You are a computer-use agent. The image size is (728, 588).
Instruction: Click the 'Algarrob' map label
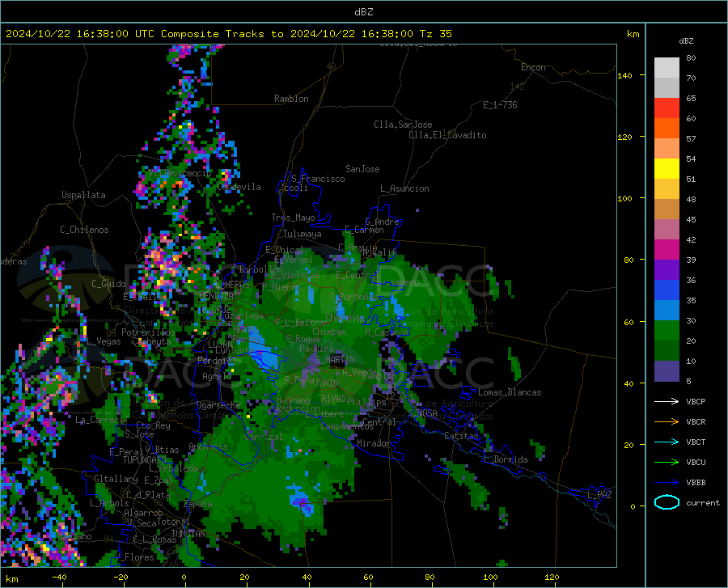143,513
